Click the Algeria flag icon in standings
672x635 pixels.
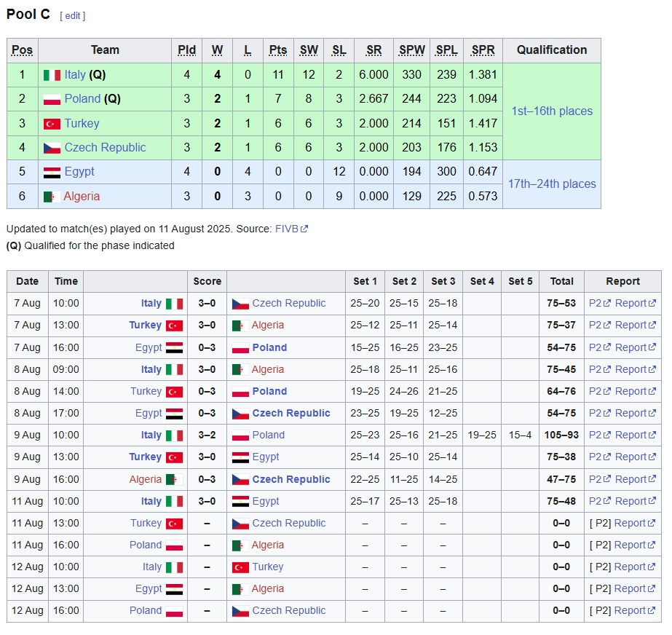(x=52, y=197)
